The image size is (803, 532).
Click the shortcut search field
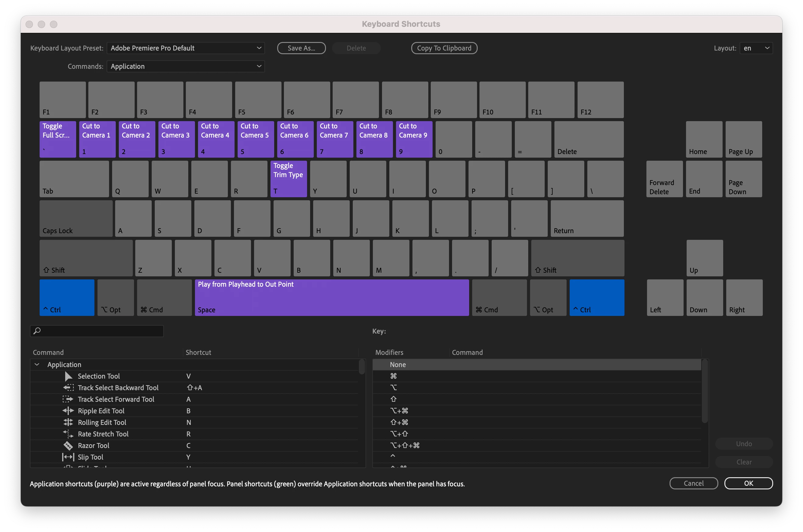pyautogui.click(x=97, y=331)
